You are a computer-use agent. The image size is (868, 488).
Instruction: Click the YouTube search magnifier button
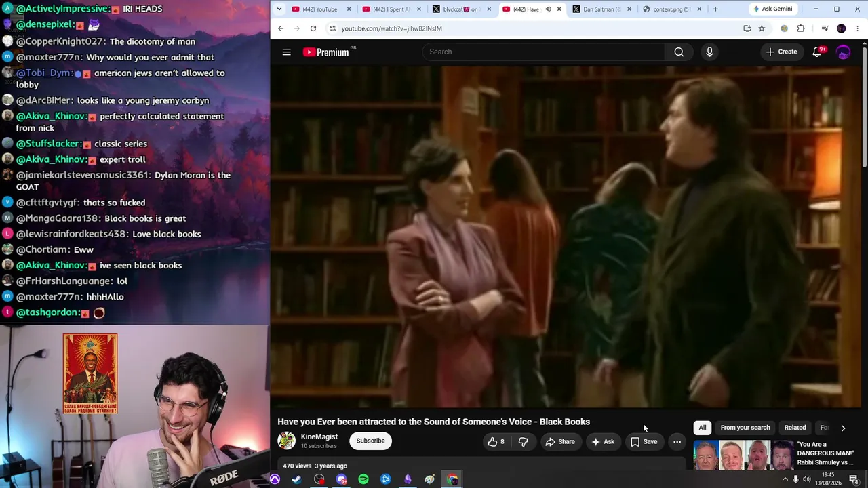click(679, 52)
